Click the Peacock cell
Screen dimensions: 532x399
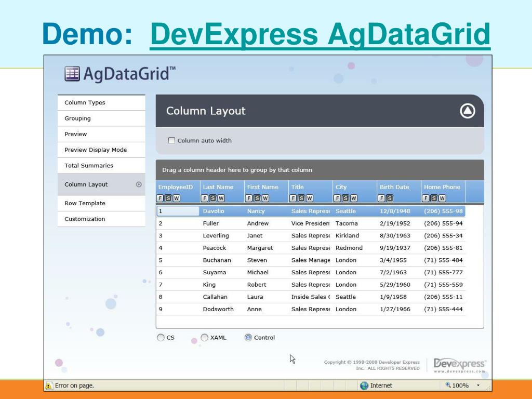(x=215, y=248)
